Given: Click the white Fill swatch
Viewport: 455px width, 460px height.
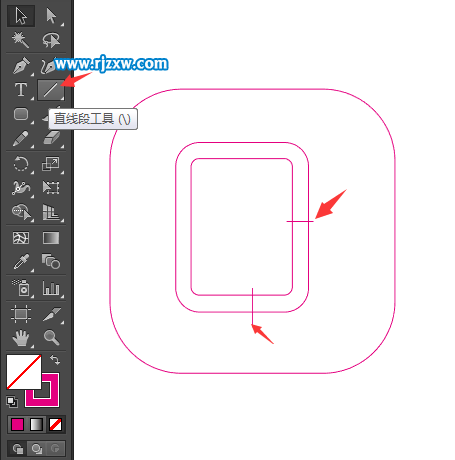Looking at the screenshot, I should point(24,372).
